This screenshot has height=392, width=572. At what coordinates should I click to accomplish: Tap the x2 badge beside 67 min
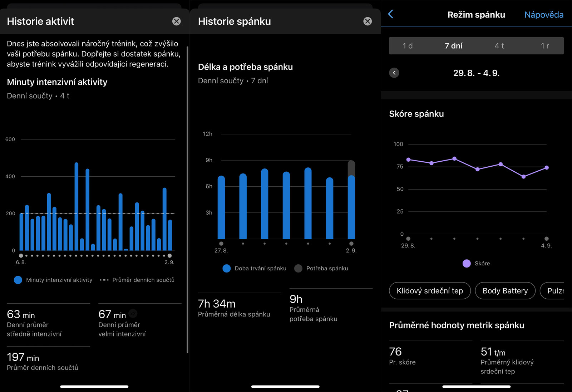pos(133,314)
